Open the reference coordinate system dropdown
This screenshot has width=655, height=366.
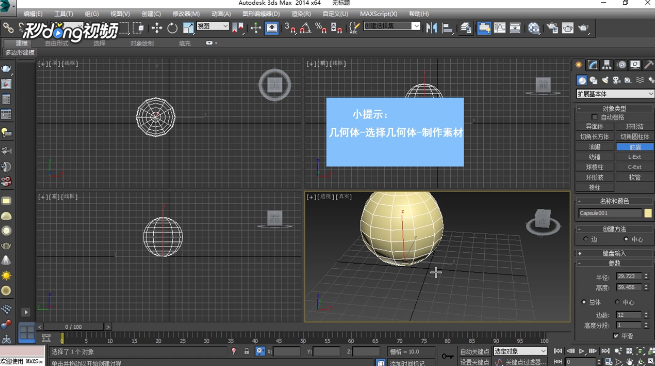213,26
